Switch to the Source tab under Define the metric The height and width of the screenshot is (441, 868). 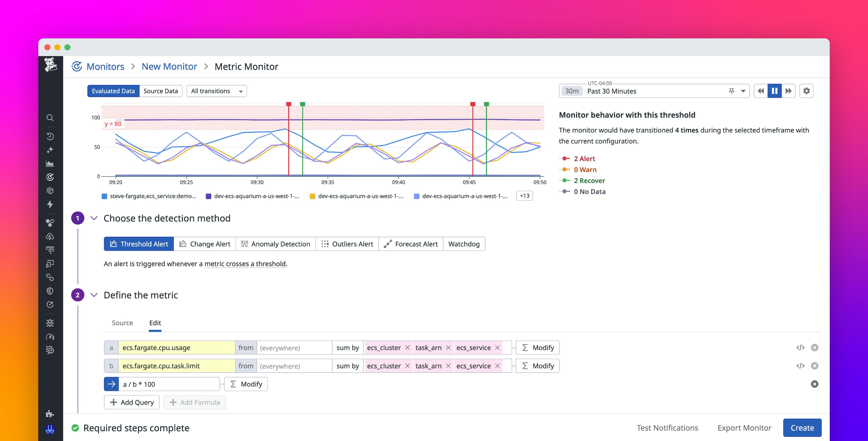[122, 323]
